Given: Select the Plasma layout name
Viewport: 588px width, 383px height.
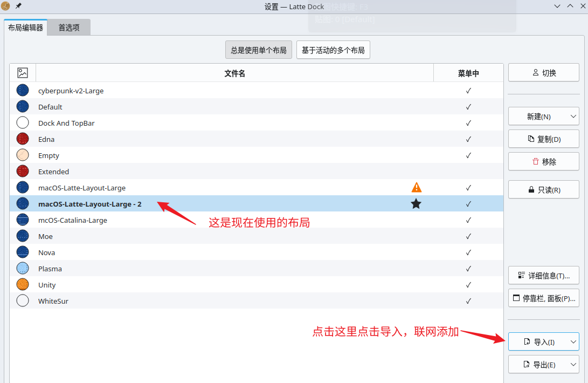Looking at the screenshot, I should [50, 269].
